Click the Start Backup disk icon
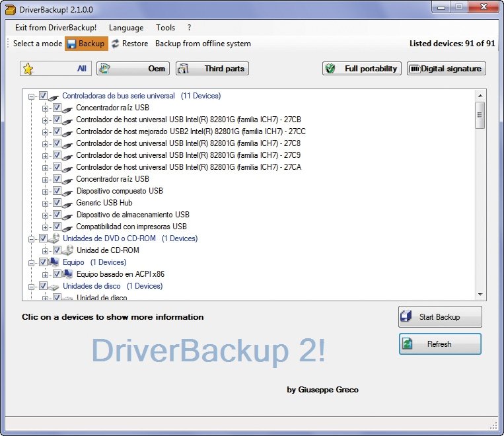The width and height of the screenshot is (504, 436). [x=406, y=316]
